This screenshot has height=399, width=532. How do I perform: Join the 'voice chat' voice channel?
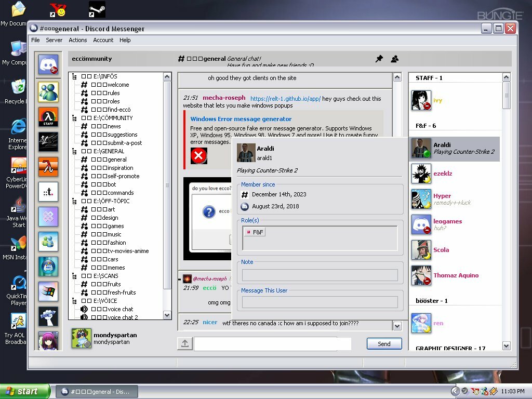(107, 309)
